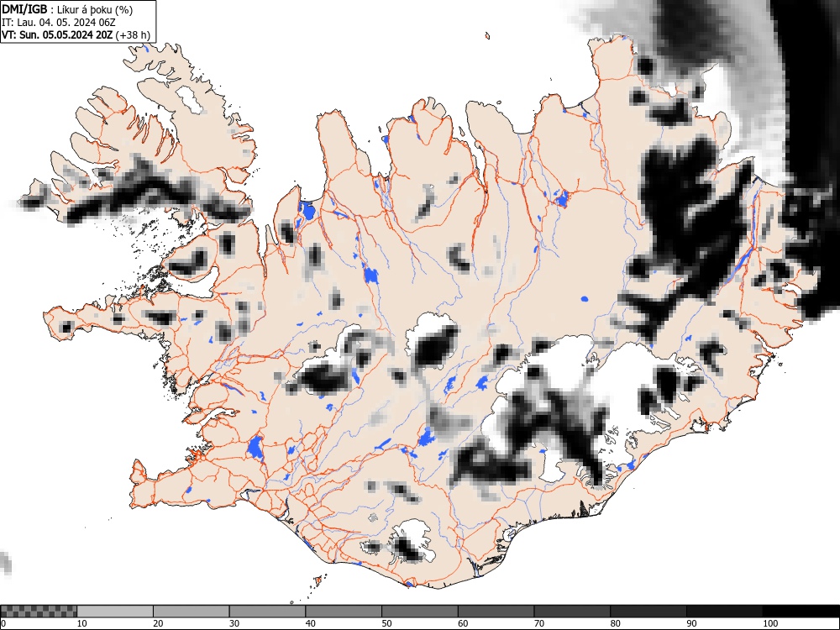840x630 pixels.
Task: Click the legend label '0'
Action: point(3,623)
